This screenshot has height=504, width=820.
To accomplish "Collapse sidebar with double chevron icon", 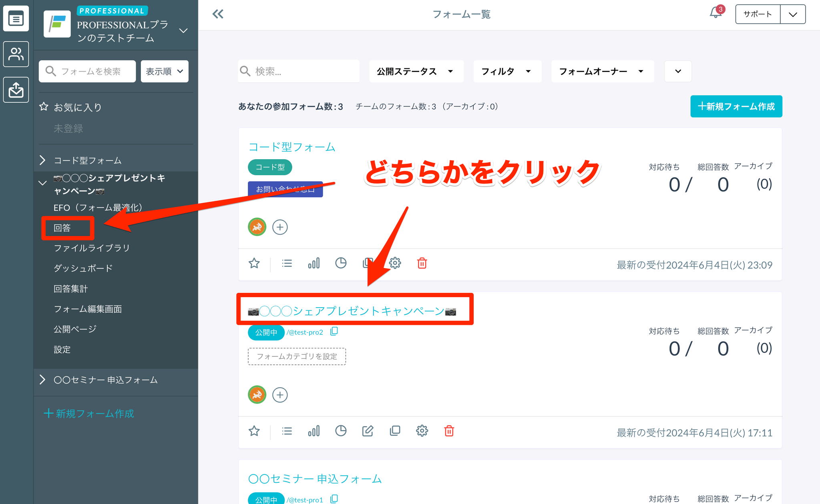I will [x=218, y=14].
